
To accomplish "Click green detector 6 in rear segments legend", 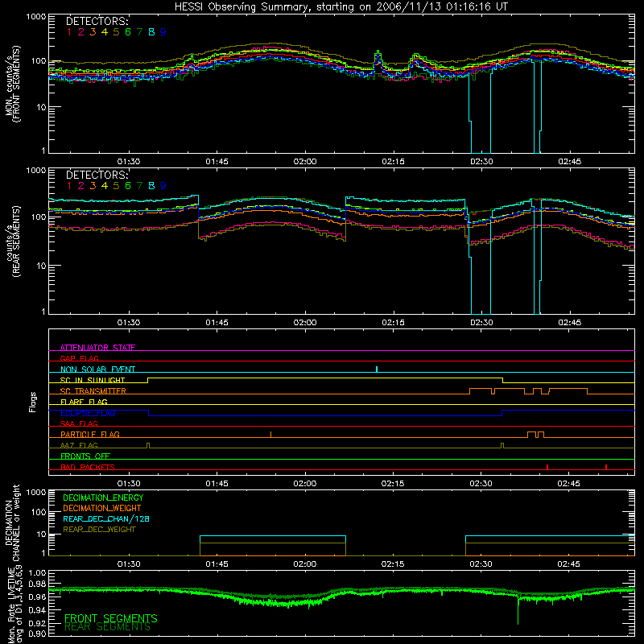I will tap(128, 186).
